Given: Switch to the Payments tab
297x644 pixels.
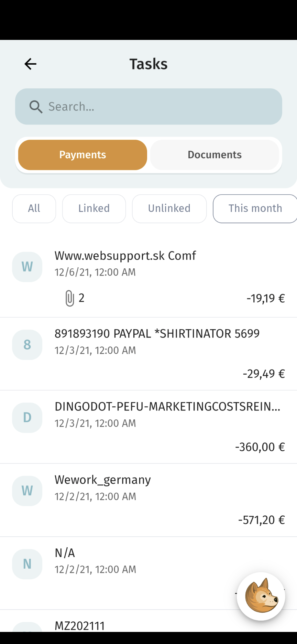Looking at the screenshot, I should click(x=82, y=155).
